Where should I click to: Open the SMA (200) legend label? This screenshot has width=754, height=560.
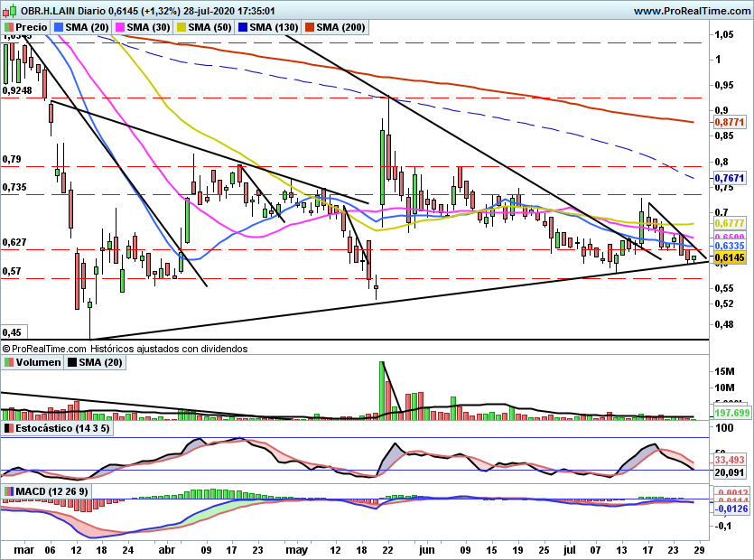pos(340,27)
